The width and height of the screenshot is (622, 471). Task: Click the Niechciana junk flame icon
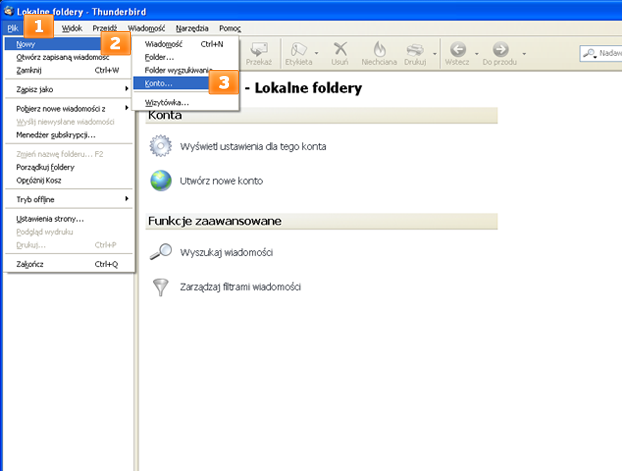(379, 49)
